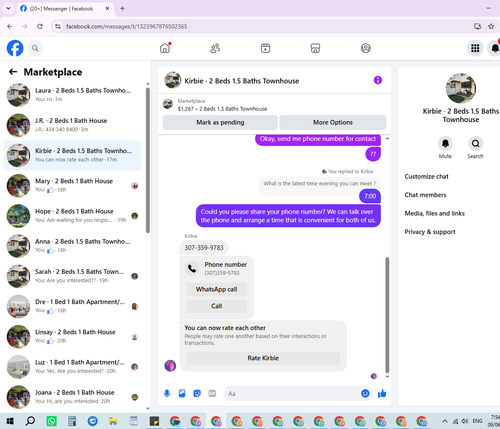The height and width of the screenshot is (429, 500).
Task: Open Laura 2 Beds 1.5 Baths conversation
Action: [x=72, y=95]
